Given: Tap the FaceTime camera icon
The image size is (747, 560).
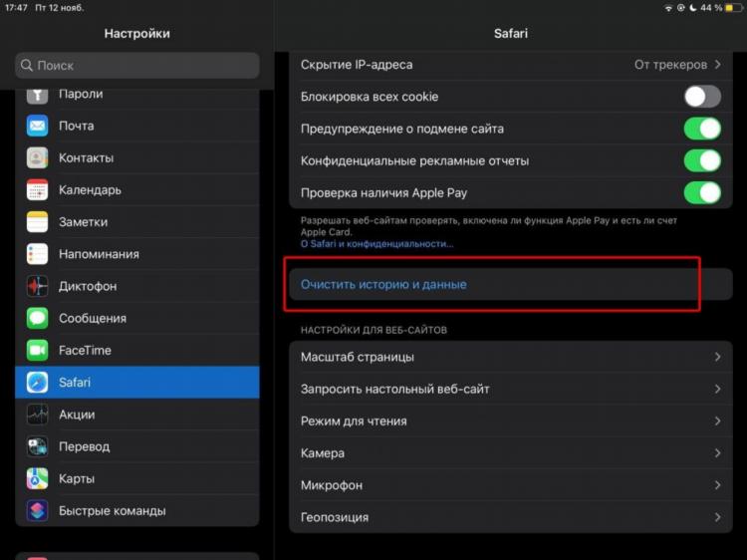Looking at the screenshot, I should pos(37,351).
